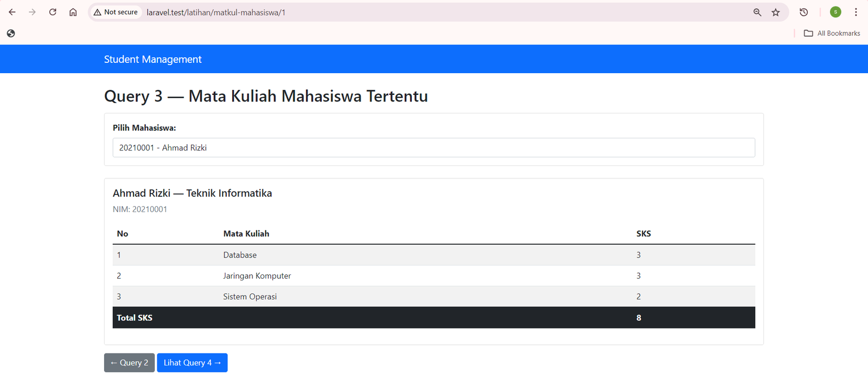Click the No column header
This screenshot has height=378, width=868.
[x=123, y=234]
